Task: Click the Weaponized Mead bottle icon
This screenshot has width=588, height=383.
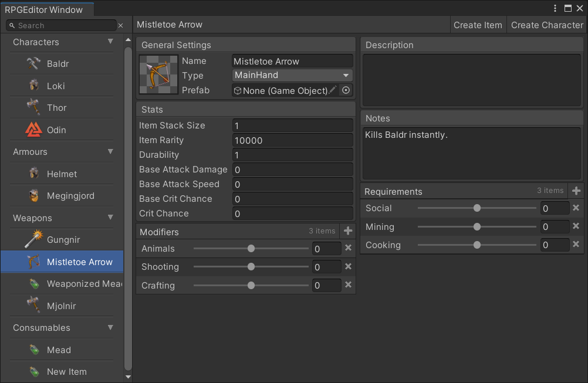Action: click(x=35, y=283)
